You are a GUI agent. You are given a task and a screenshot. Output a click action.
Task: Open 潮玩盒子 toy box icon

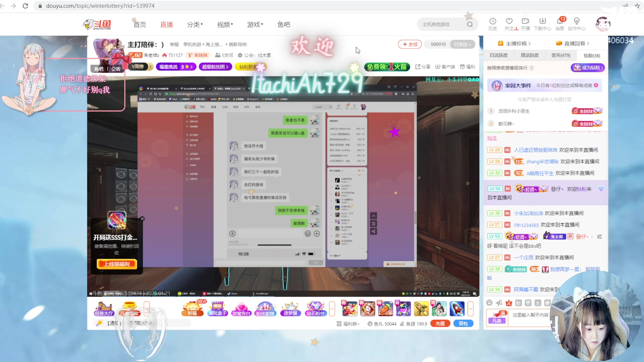(x=218, y=309)
